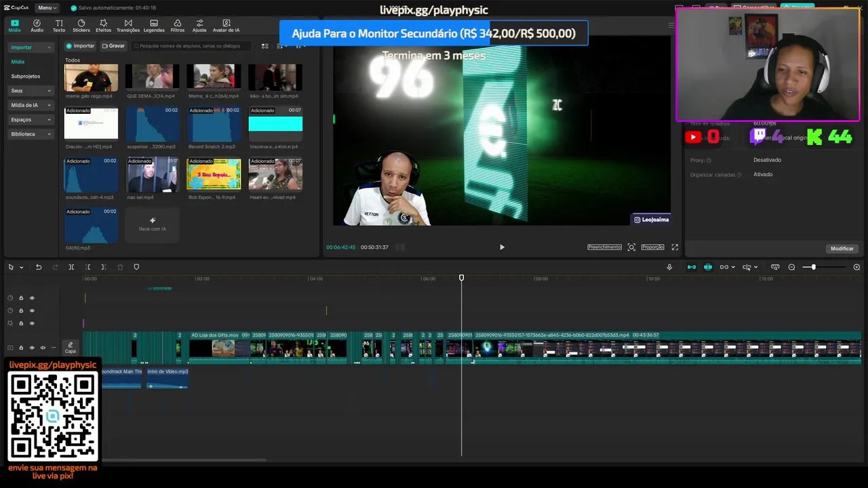868x488 pixels.
Task: Select Mídia under Importar sidebar
Action: click(x=18, y=62)
